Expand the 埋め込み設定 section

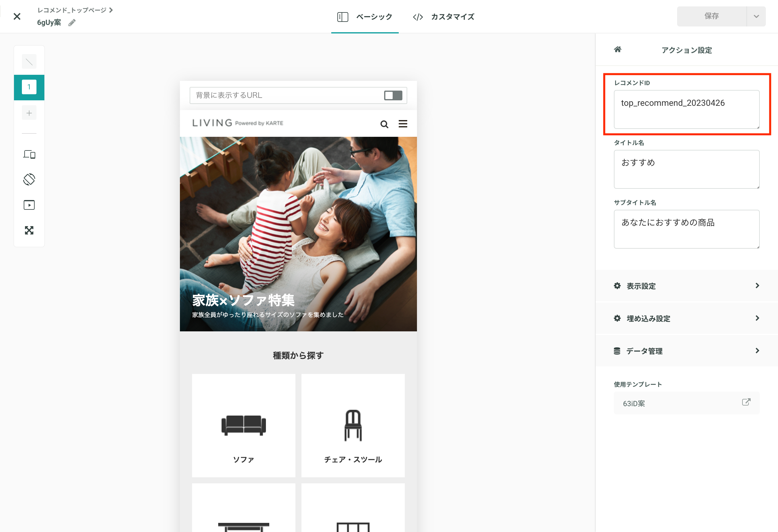coord(686,318)
